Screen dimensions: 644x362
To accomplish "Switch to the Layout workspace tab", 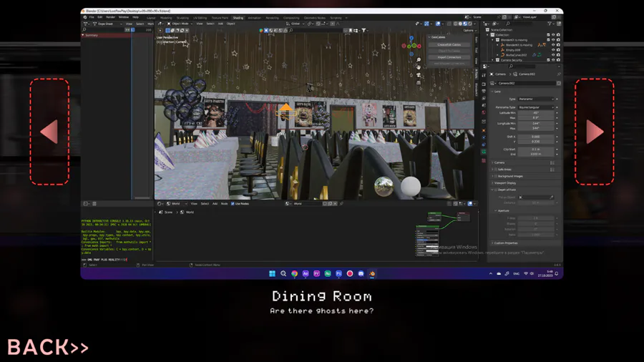I will coord(151,18).
